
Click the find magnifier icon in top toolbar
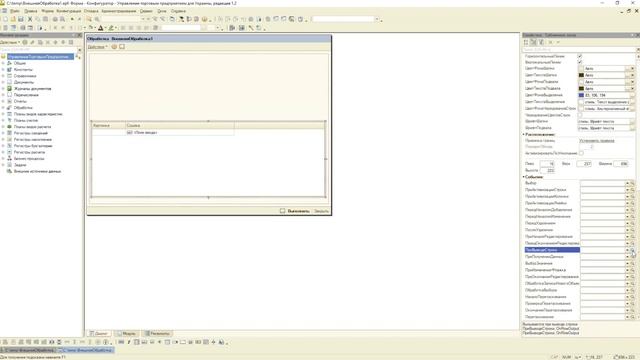[x=89, y=19]
